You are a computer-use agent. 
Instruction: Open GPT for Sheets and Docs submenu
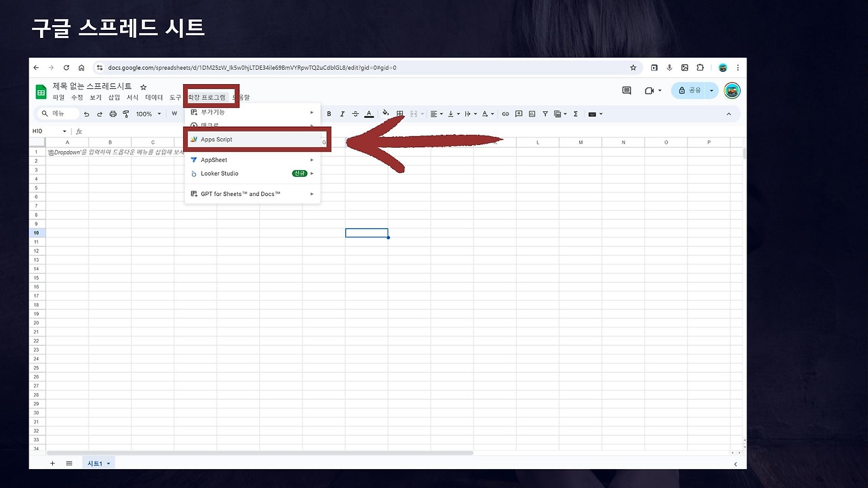tap(252, 194)
